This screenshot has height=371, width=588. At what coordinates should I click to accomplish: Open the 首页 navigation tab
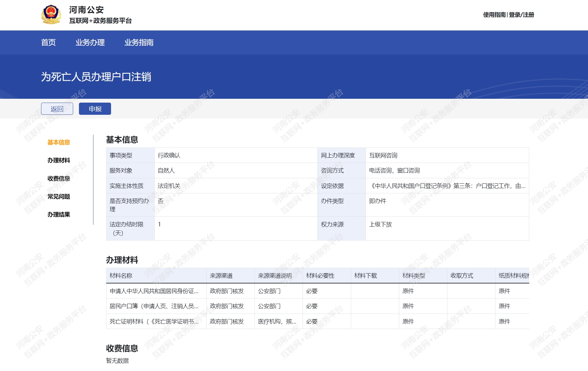pos(48,42)
